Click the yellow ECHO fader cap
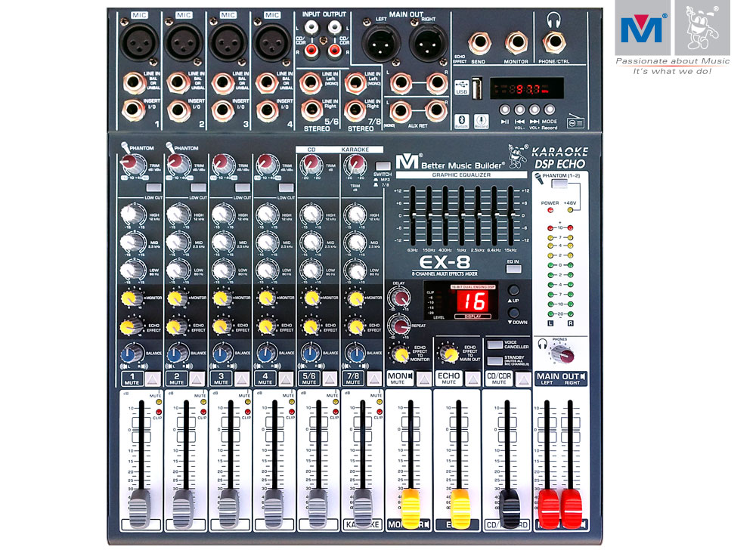756x553 pixels. click(460, 508)
